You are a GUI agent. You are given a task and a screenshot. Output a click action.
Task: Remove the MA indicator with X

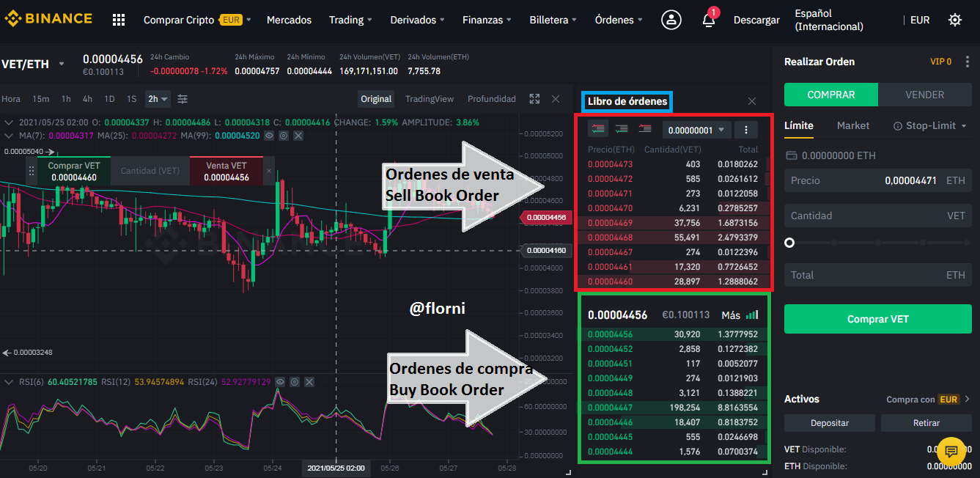point(297,136)
